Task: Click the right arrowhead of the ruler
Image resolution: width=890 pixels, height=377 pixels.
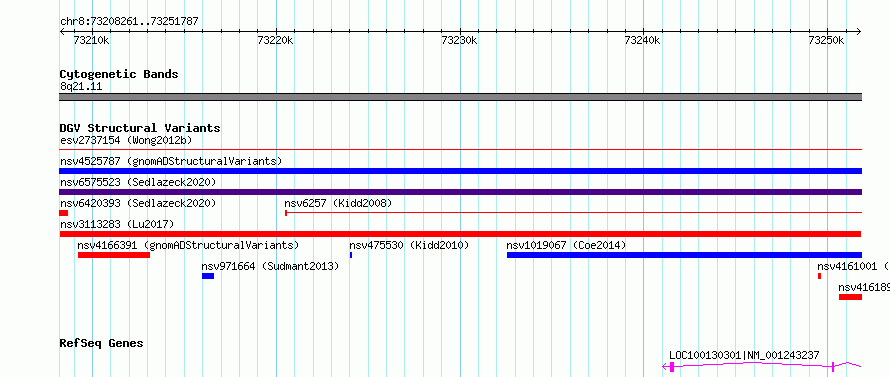Action: click(859, 31)
